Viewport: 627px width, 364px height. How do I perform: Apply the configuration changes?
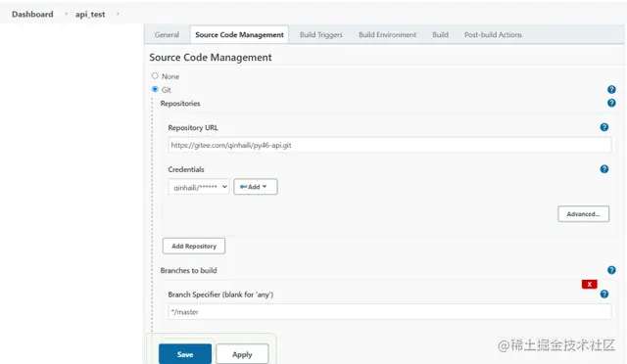tap(242, 354)
